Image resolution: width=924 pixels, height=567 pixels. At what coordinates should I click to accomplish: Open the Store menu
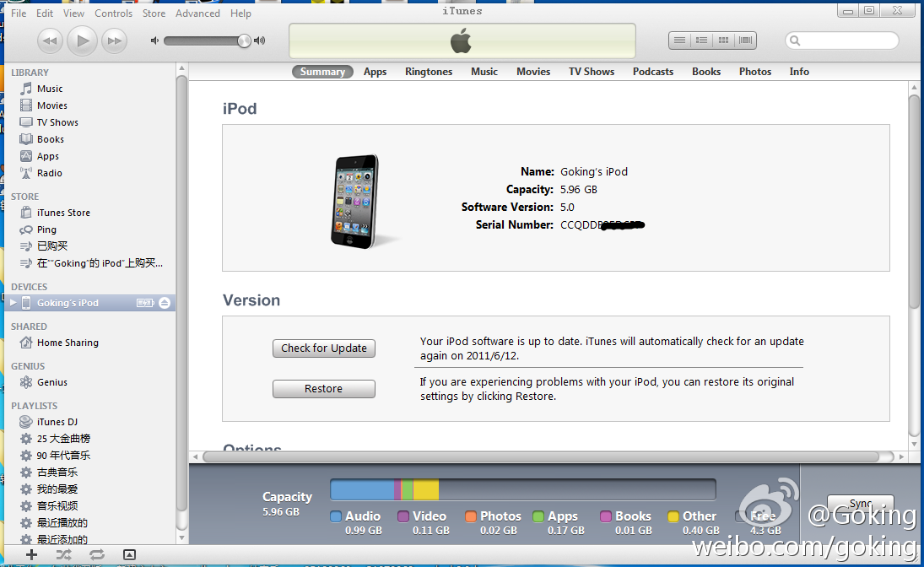pos(154,13)
